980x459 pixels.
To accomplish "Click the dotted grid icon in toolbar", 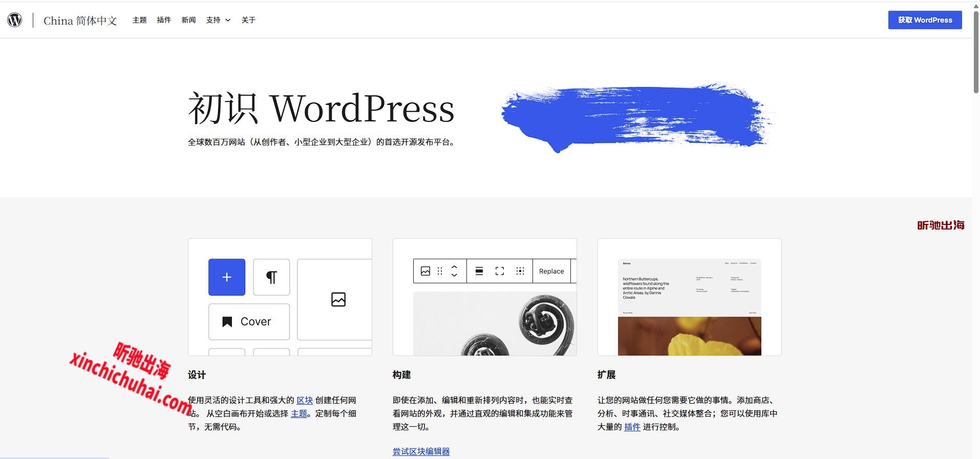I will pos(520,271).
